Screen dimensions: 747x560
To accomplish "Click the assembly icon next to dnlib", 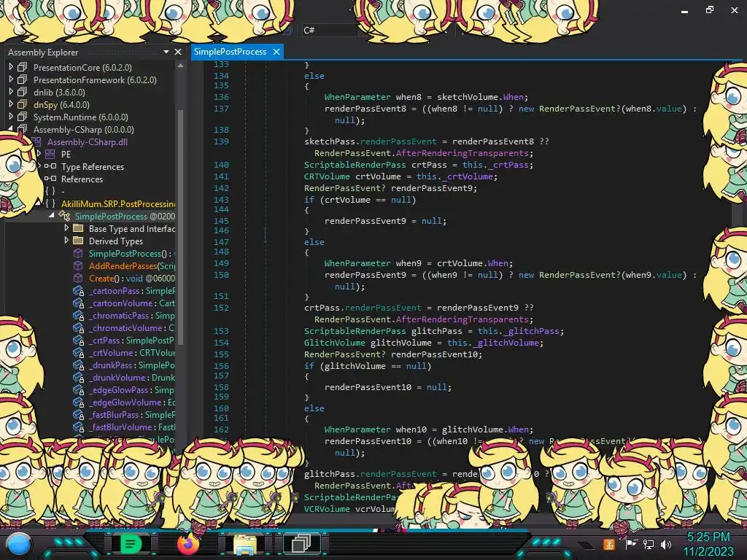I will pos(23,92).
